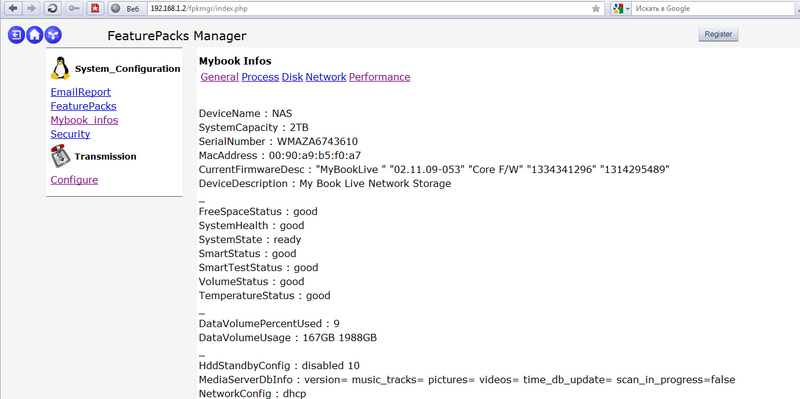
Task: Click the 'SmartStatus : good' line
Action: tap(247, 254)
